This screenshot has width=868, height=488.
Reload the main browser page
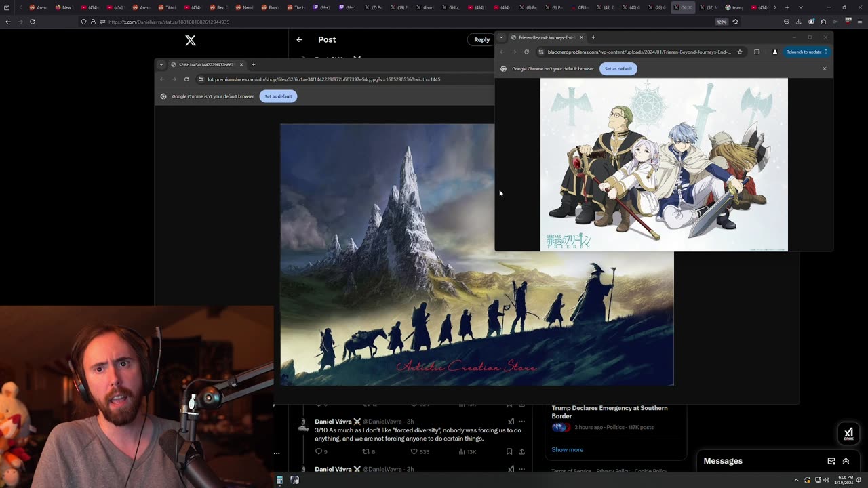click(33, 22)
